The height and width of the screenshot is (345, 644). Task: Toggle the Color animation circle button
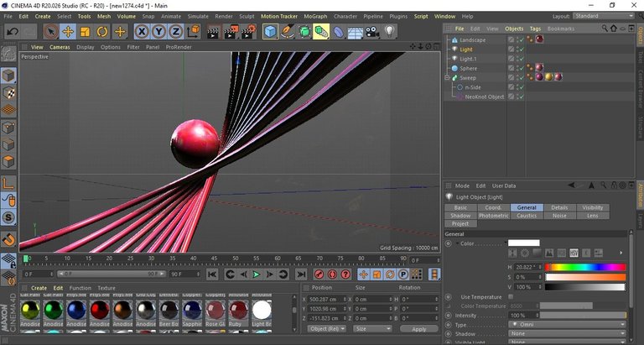click(x=449, y=243)
